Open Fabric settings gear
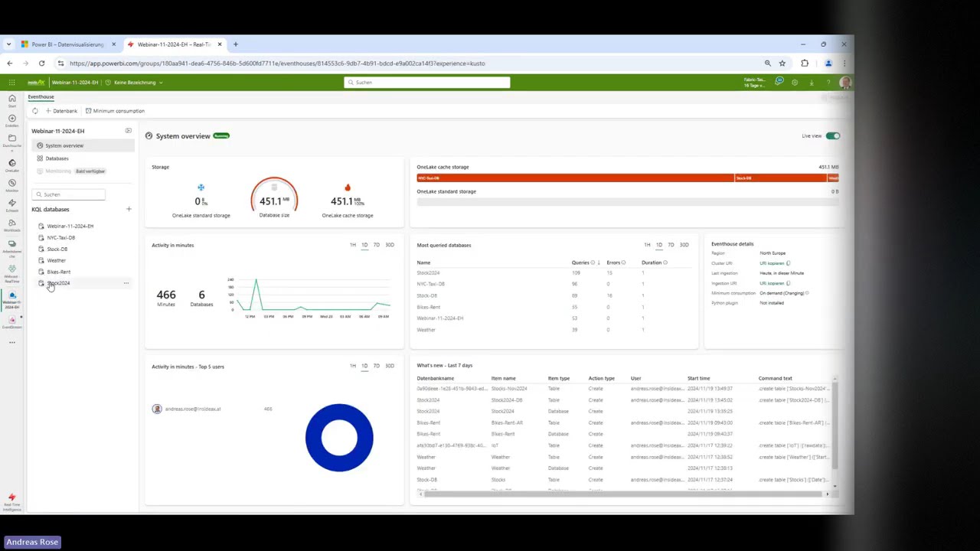 (x=795, y=83)
